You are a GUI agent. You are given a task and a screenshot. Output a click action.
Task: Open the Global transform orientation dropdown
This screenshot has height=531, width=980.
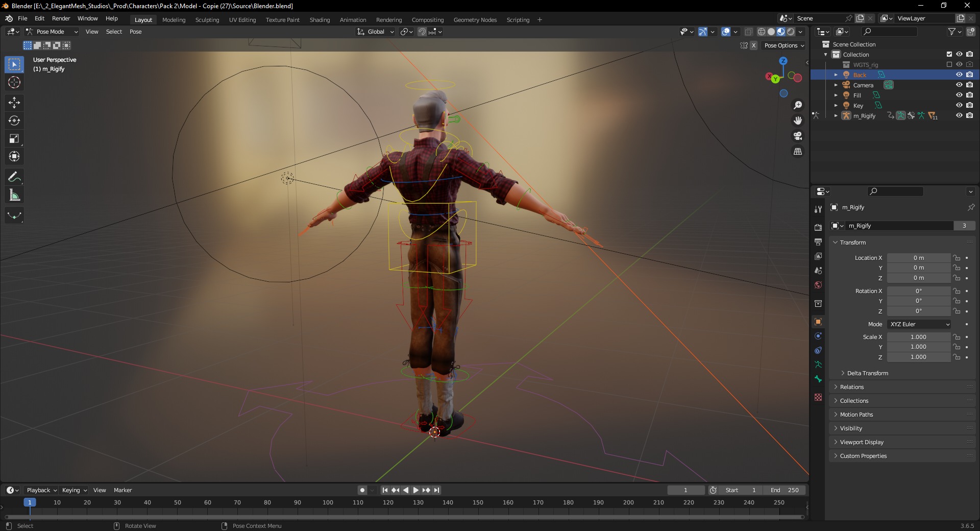tap(376, 32)
